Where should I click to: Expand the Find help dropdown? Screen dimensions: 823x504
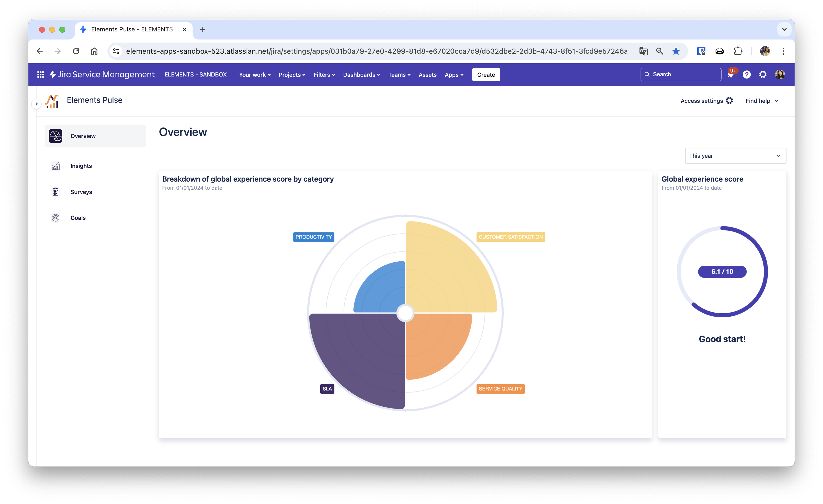click(x=762, y=101)
